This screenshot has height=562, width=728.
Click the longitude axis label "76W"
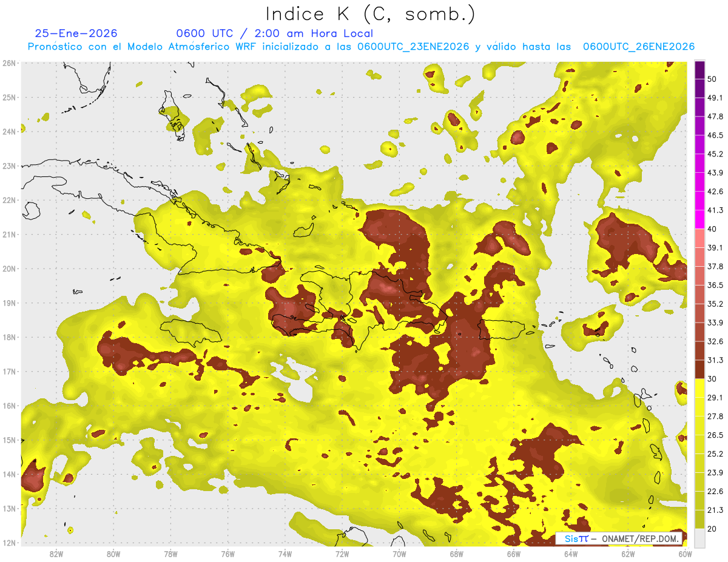(228, 554)
